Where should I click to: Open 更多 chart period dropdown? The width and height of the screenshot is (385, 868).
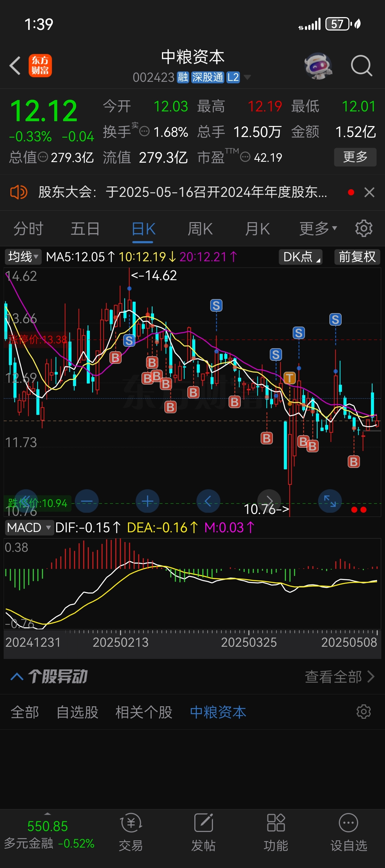(x=318, y=229)
